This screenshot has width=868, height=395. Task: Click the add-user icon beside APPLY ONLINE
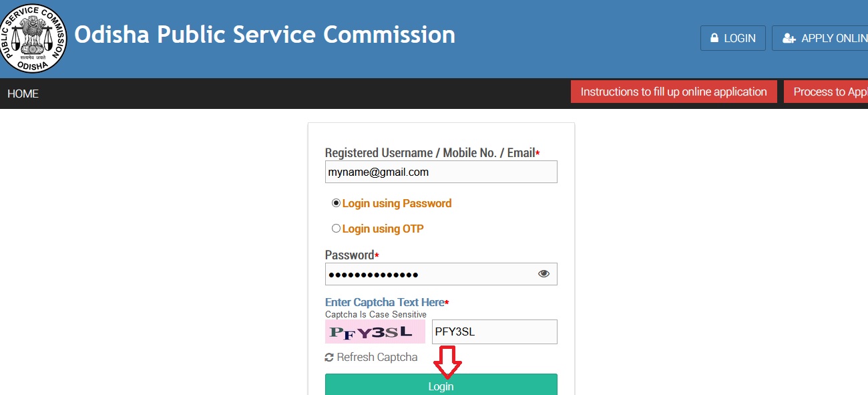(x=789, y=39)
